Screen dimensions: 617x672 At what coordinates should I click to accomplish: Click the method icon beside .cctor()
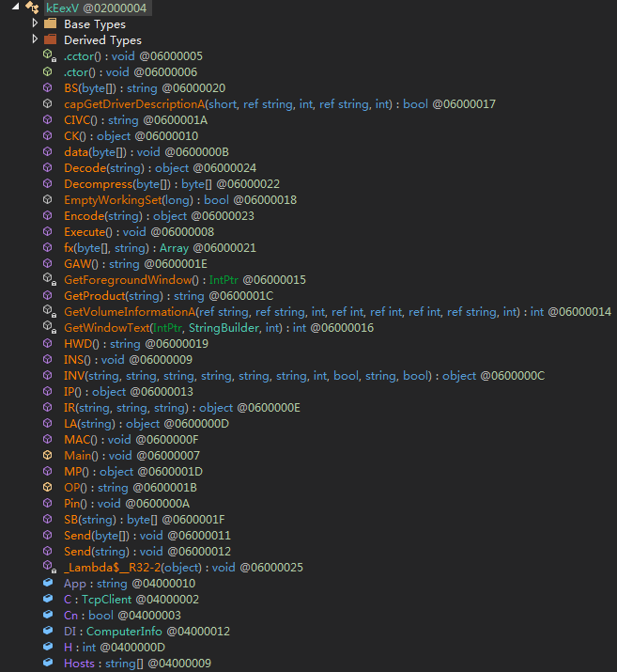click(48, 55)
